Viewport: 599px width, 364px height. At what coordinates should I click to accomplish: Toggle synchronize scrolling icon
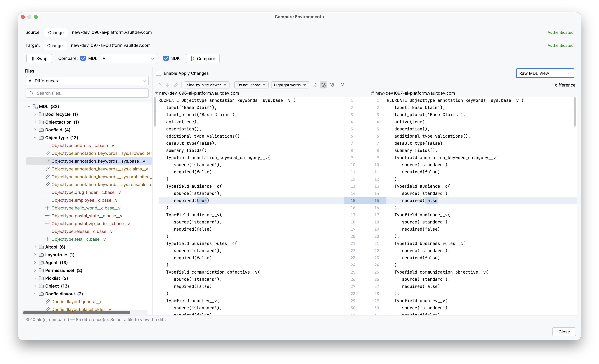point(323,85)
